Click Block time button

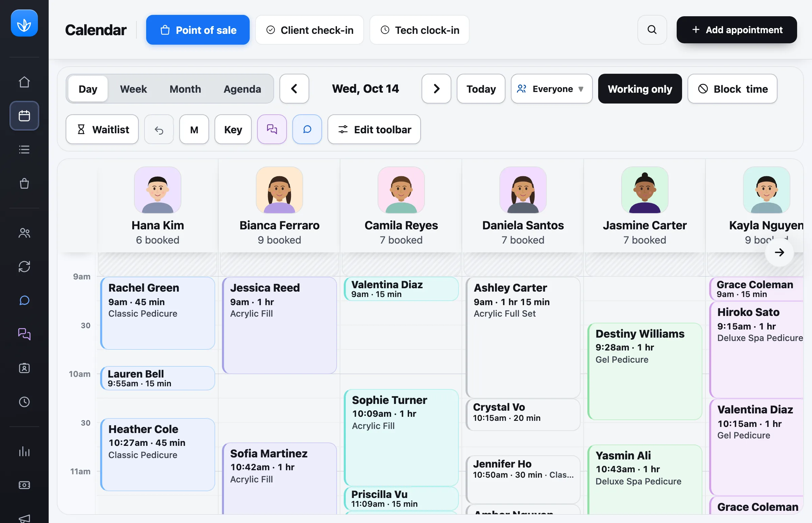pos(732,89)
